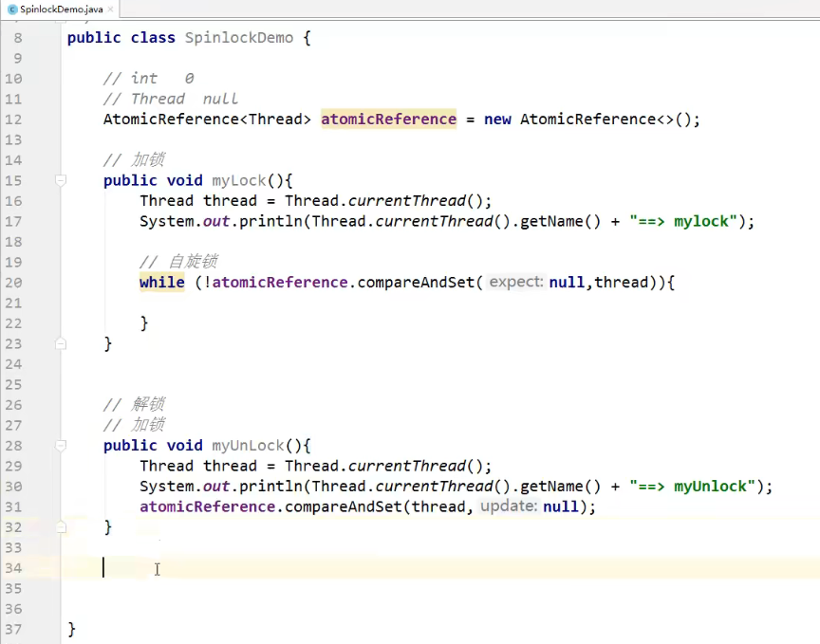
Task: Click AtomicReference<Thread> type on line 12
Action: click(x=207, y=120)
